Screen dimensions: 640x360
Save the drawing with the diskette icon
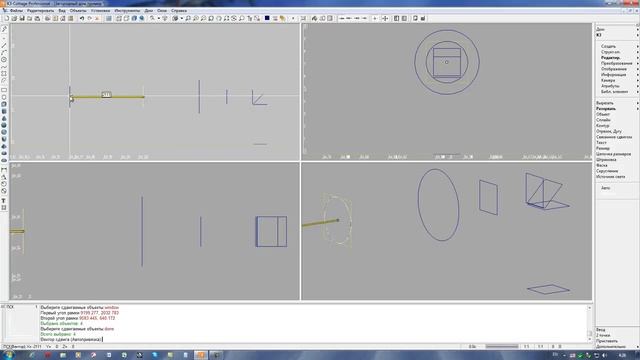click(22, 18)
